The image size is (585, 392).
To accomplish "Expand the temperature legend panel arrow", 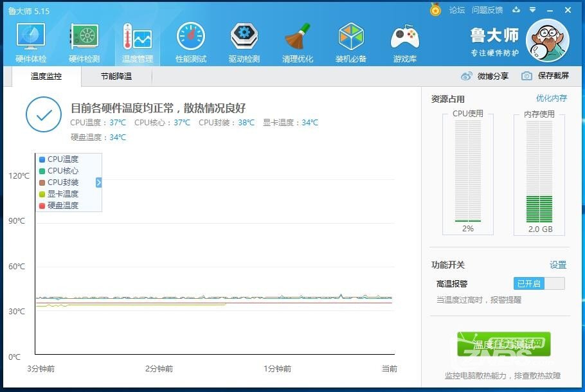I will tap(98, 182).
